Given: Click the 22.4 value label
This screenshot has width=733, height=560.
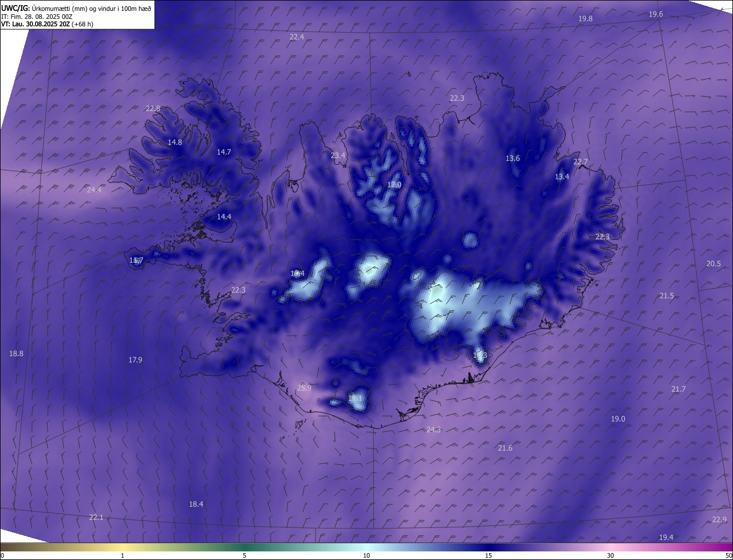Looking at the screenshot, I should point(297,37).
